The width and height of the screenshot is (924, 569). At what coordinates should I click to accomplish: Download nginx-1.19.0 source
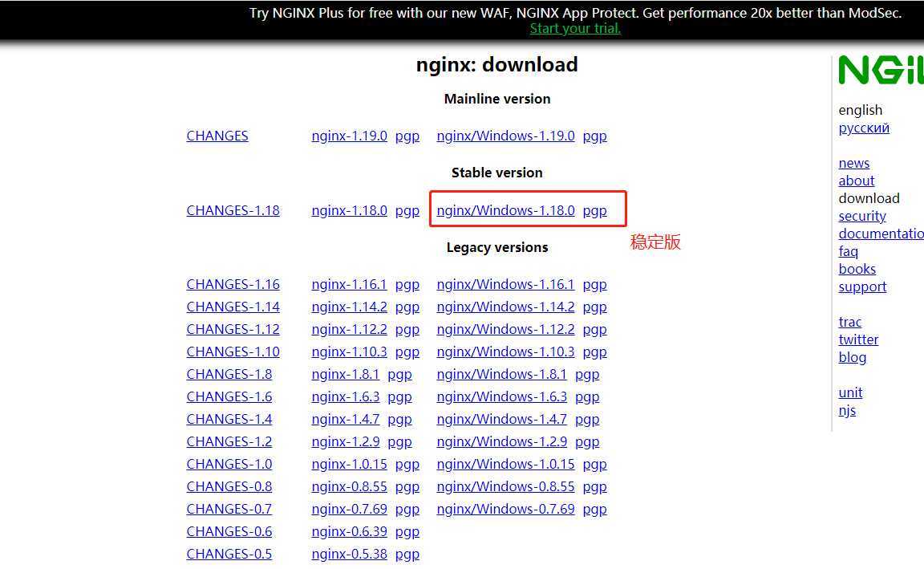(350, 136)
